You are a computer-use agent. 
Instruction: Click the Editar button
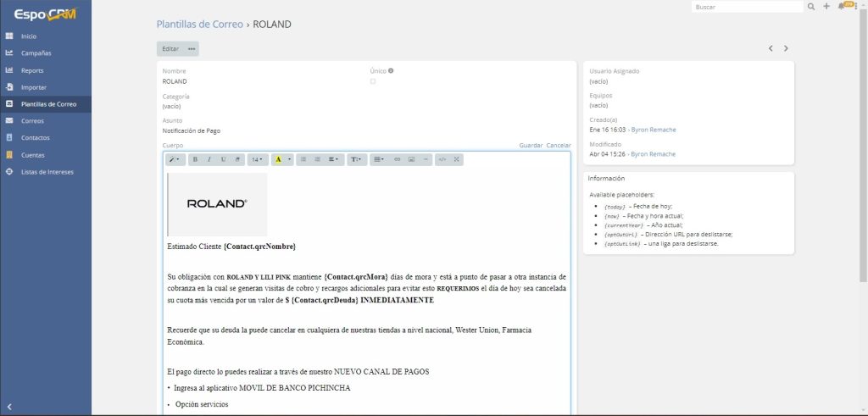170,48
